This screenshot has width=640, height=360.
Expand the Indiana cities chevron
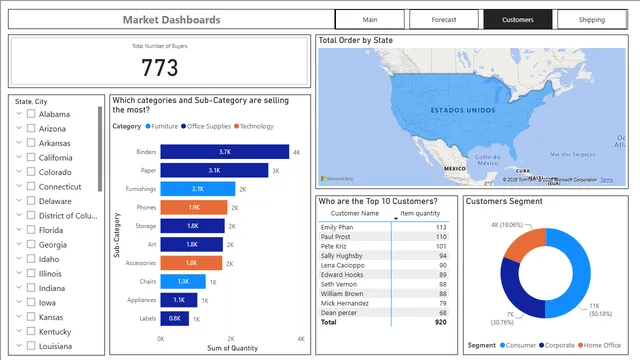point(19,287)
